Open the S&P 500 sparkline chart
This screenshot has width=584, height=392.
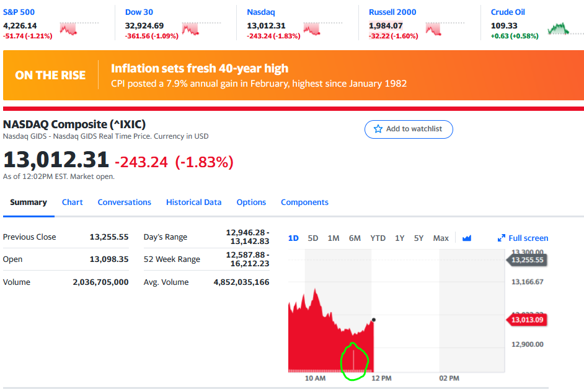click(79, 28)
